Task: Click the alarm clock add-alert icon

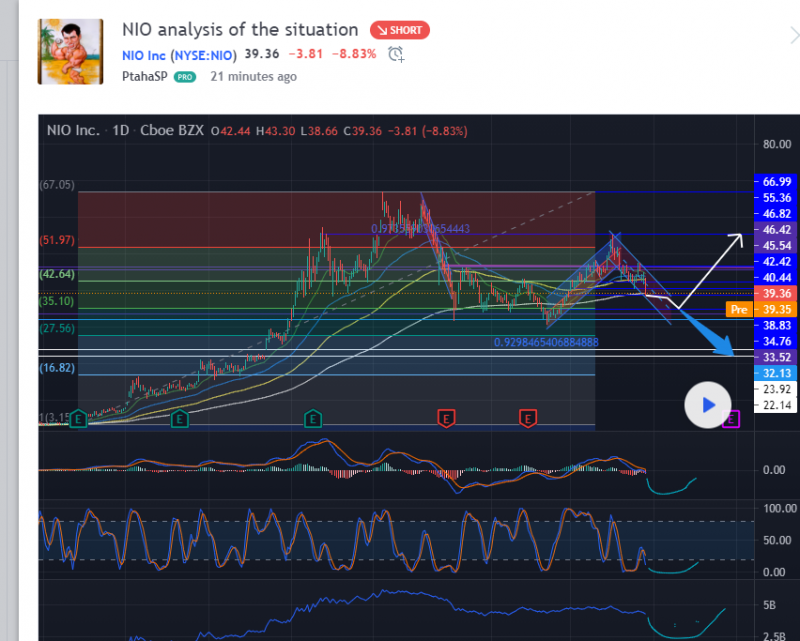Action: point(397,54)
